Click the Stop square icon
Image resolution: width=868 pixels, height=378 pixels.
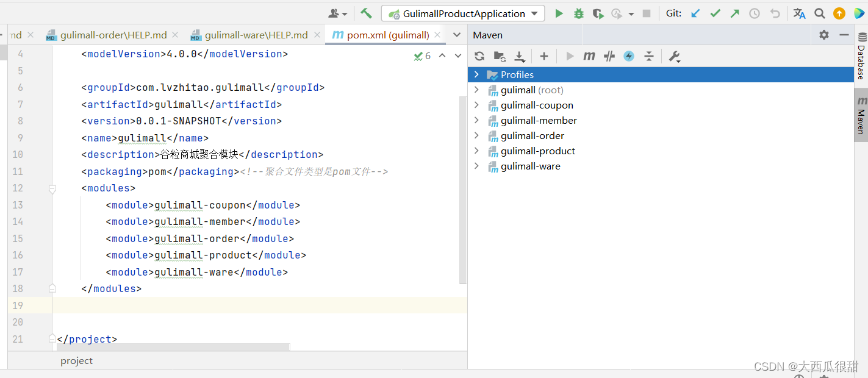(x=647, y=13)
